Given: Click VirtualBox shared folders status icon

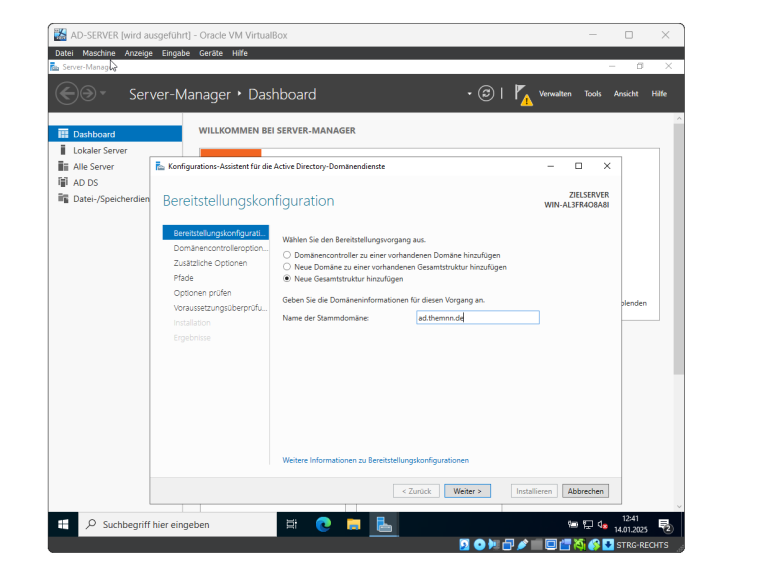Looking at the screenshot, I should click(536, 545).
